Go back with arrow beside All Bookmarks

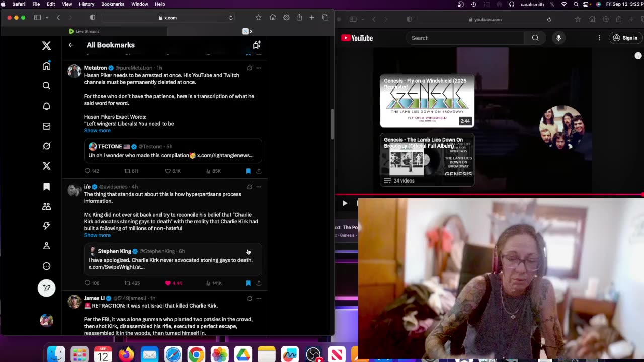click(x=71, y=45)
